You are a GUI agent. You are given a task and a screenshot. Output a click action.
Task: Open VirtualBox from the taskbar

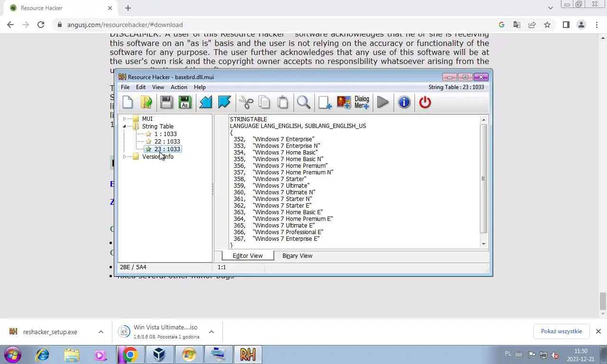[x=160, y=355]
